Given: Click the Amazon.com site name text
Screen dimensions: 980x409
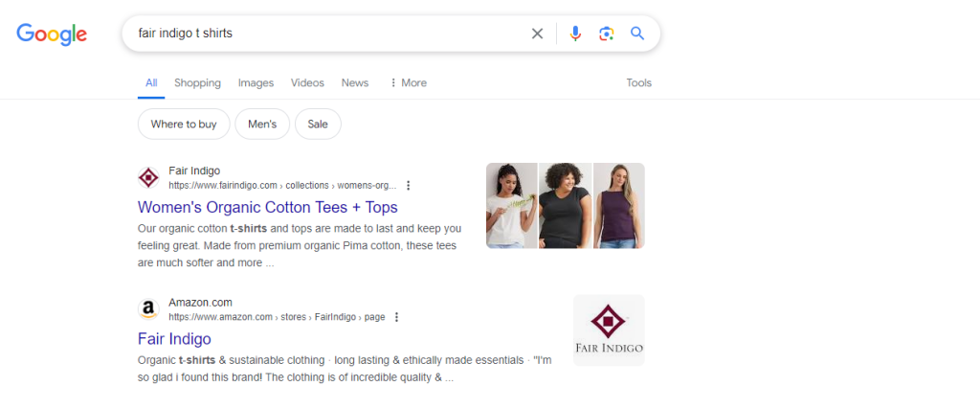Looking at the screenshot, I should [x=200, y=303].
